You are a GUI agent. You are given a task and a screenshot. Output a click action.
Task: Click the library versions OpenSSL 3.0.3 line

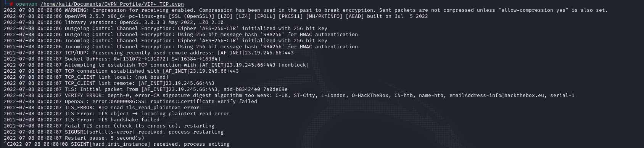(x=114, y=22)
